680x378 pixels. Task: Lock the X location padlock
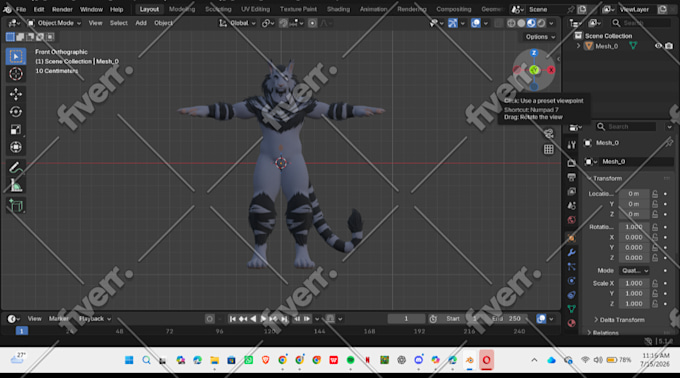(x=655, y=194)
